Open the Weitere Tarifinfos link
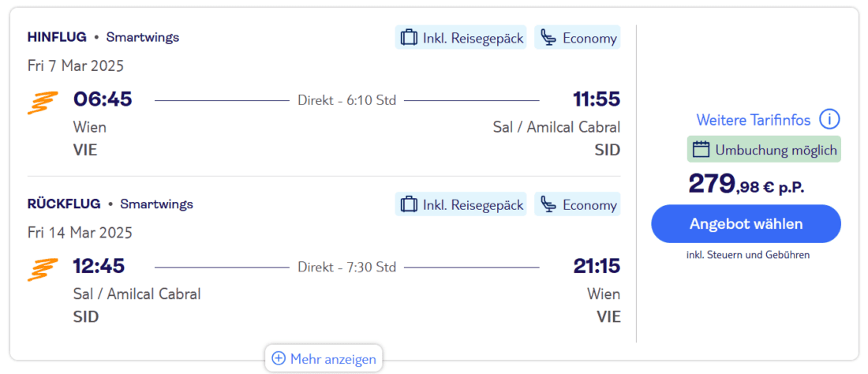868x374 pixels. click(753, 120)
